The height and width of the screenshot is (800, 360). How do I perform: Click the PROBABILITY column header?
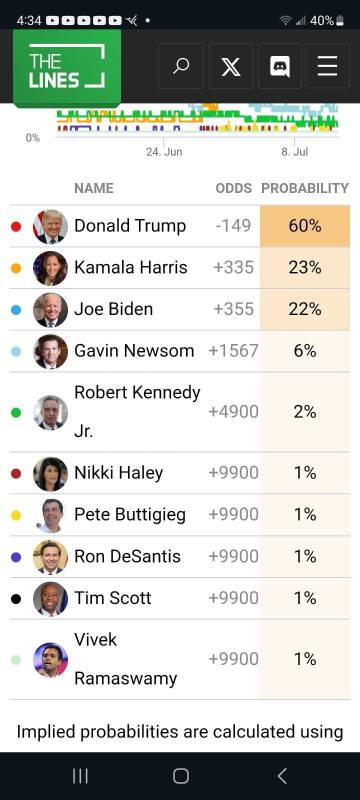pos(305,188)
